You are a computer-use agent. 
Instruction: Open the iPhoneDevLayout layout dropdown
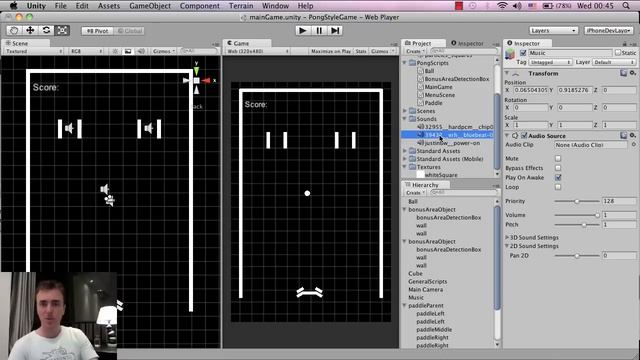tap(609, 31)
